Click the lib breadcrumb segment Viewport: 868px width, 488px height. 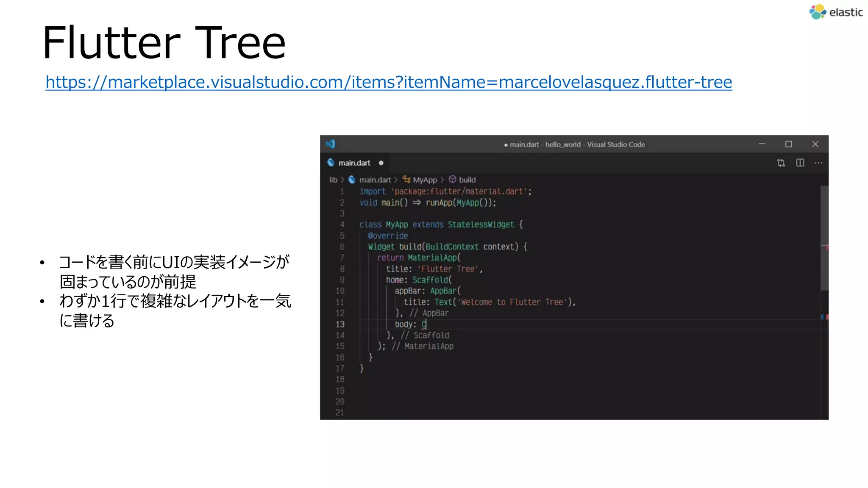(333, 180)
